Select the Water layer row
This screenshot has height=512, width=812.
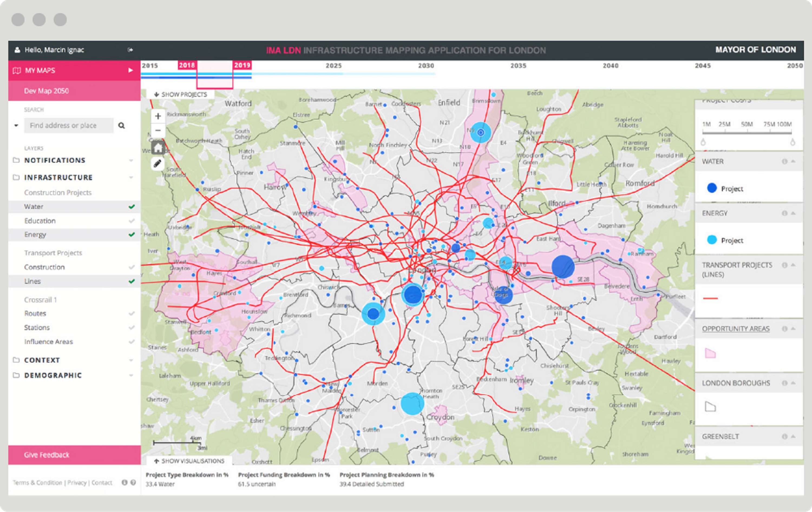pyautogui.click(x=74, y=206)
